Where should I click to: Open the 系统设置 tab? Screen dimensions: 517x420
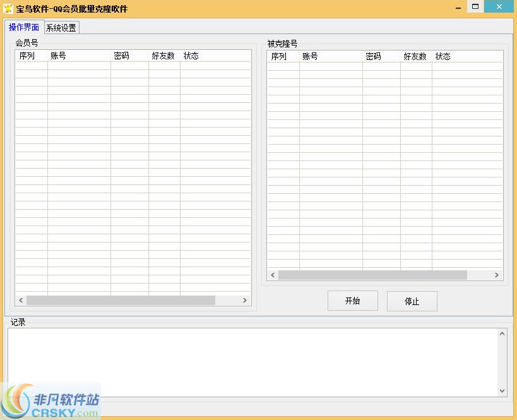tap(61, 28)
